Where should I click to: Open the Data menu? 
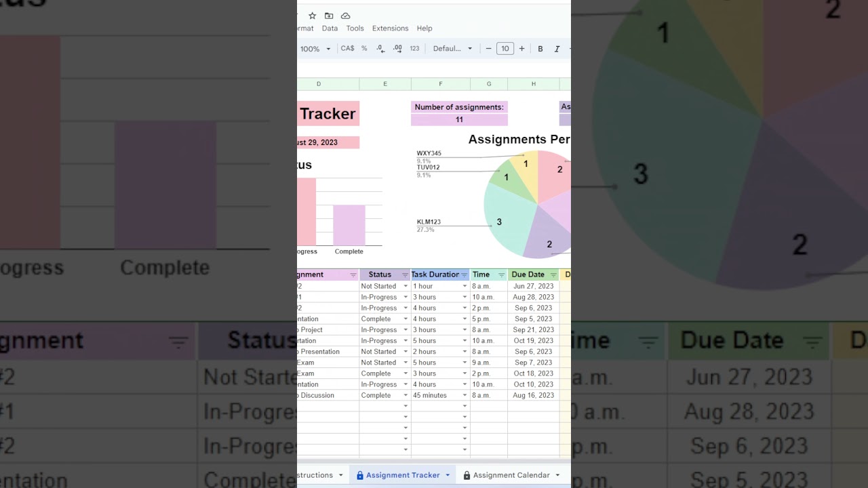coord(330,28)
